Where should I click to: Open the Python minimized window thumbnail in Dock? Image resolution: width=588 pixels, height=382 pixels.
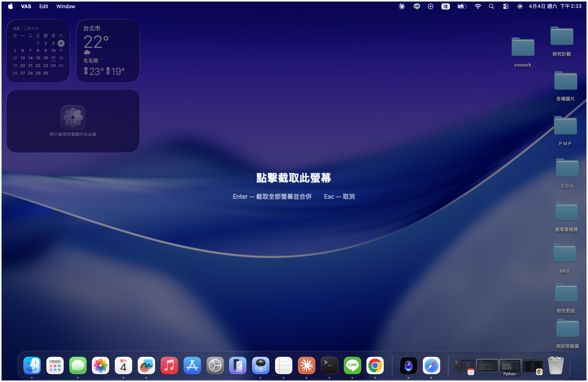coord(510,366)
